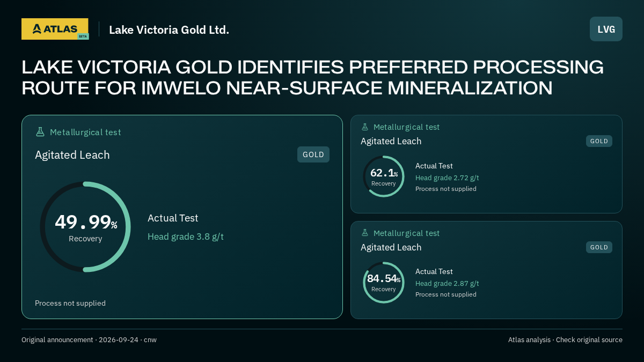Click the company name Lake Victoria Gold Ltd.

pos(169,29)
